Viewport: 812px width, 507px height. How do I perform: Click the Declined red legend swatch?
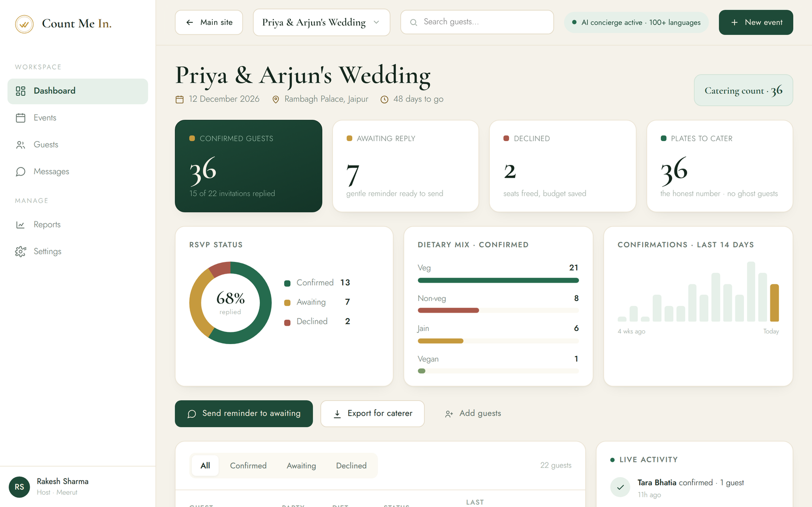[x=287, y=322]
